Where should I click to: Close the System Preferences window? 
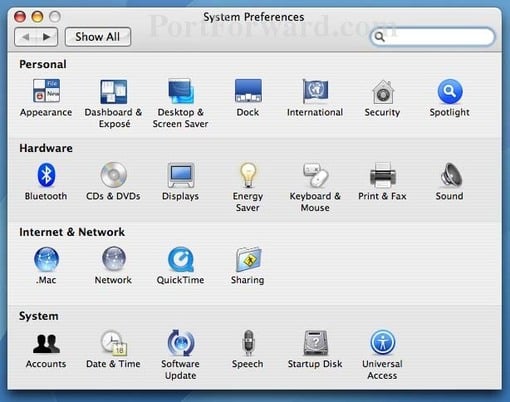tap(20, 17)
